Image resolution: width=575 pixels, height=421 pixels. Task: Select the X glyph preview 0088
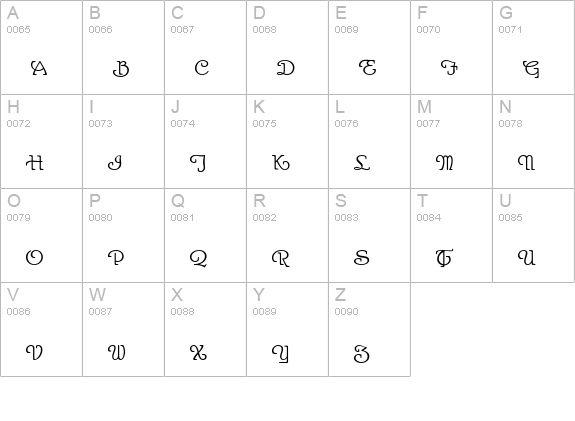tap(198, 352)
